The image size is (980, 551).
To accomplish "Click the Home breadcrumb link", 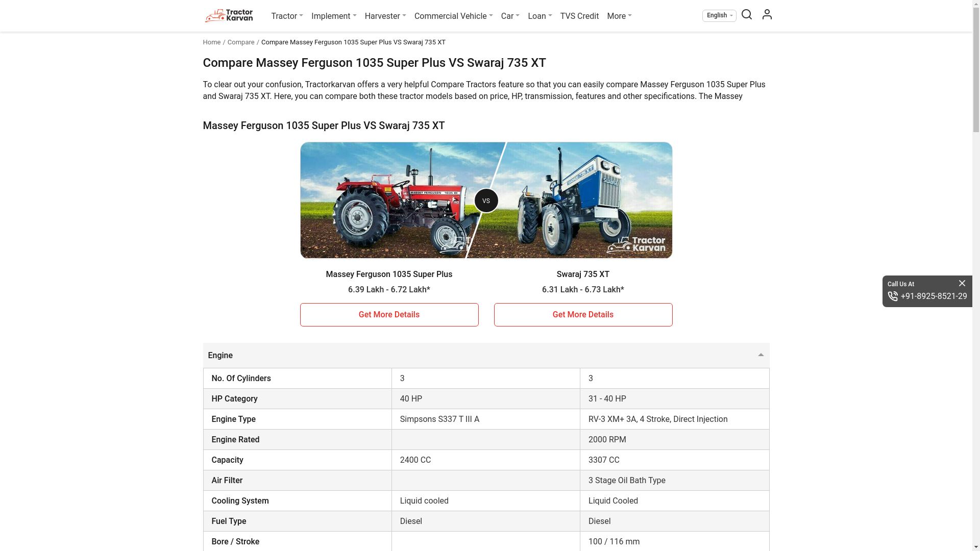I will (211, 42).
